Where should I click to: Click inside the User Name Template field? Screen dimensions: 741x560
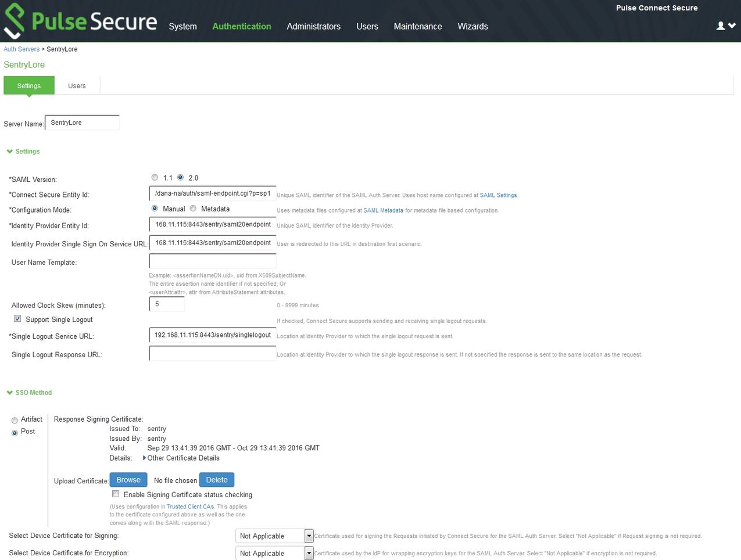[212, 260]
